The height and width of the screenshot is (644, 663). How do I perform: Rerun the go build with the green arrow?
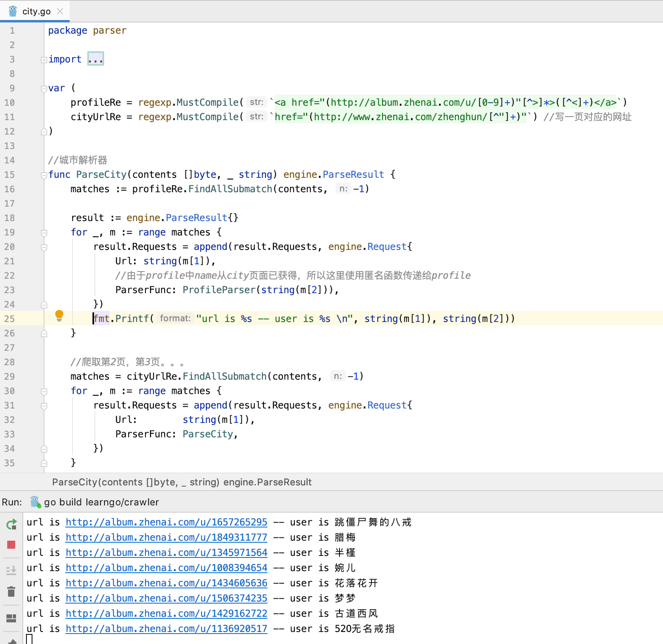pyautogui.click(x=11, y=524)
